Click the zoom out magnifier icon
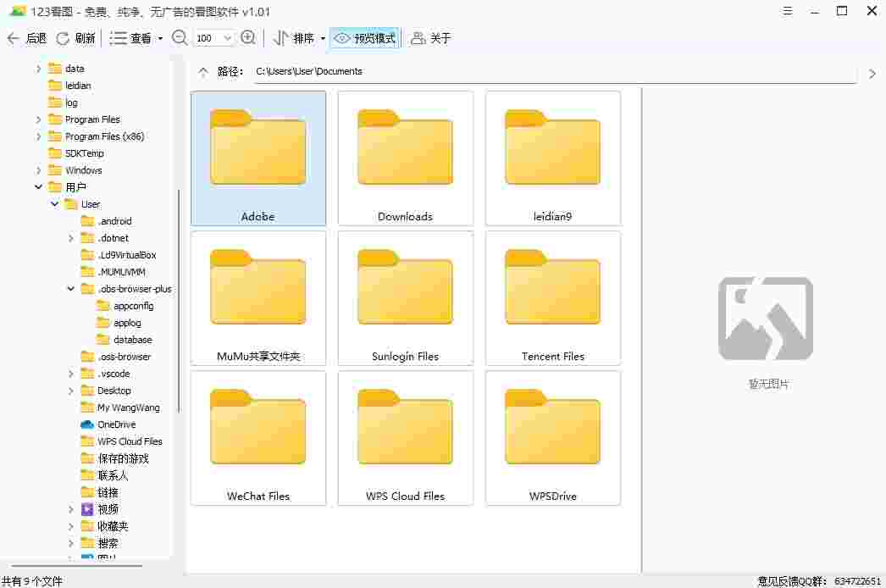Image resolution: width=886 pixels, height=588 pixels. tap(180, 38)
